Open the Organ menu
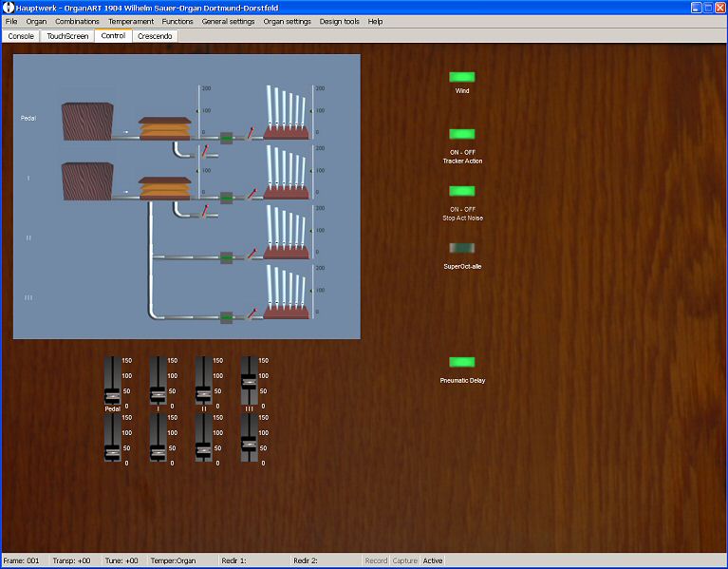Screen dimensions: 728x569 36,21
